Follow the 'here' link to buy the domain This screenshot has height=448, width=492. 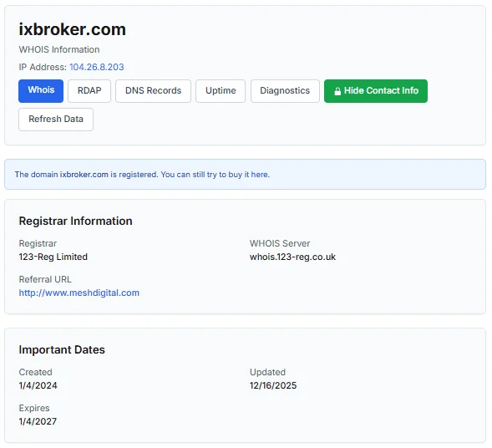click(259, 175)
